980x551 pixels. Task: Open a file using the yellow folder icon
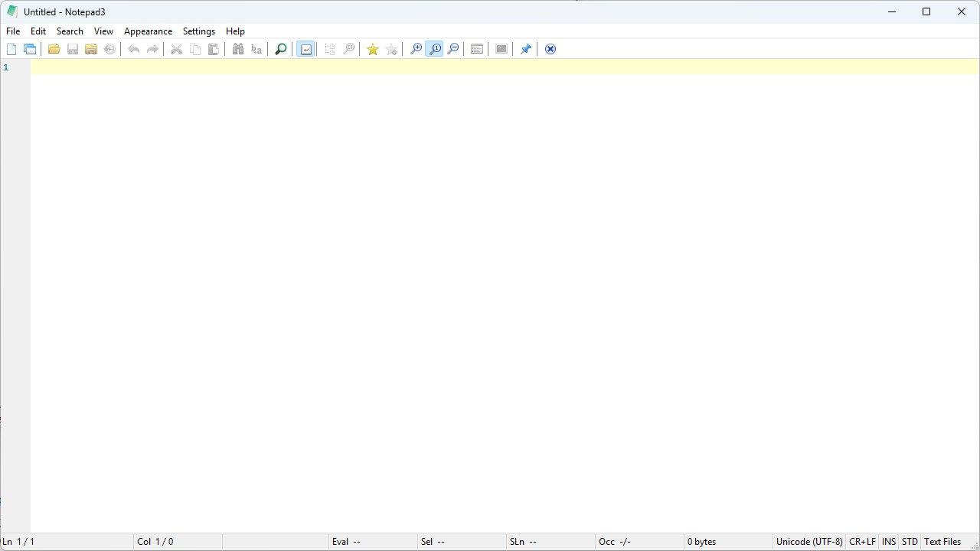coord(54,49)
